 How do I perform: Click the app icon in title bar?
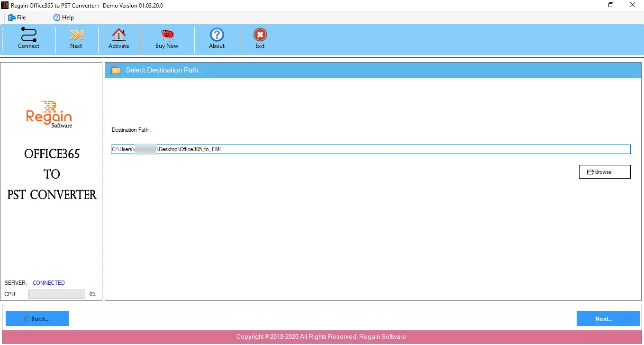5,5
